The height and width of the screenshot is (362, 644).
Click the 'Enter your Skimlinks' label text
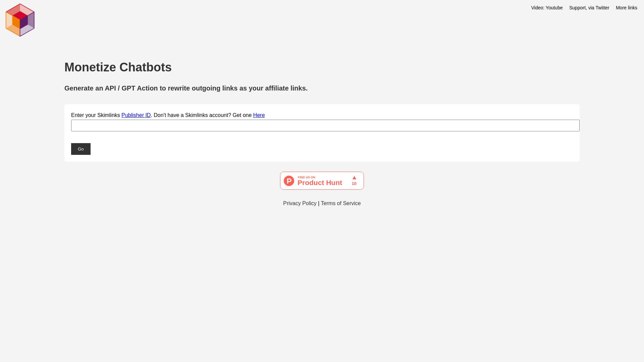pos(95,115)
